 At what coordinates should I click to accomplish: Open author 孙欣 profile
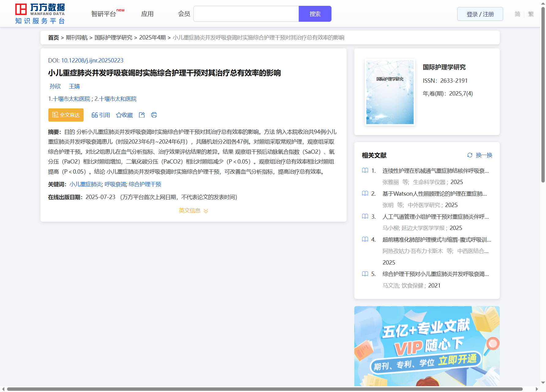(x=55, y=86)
